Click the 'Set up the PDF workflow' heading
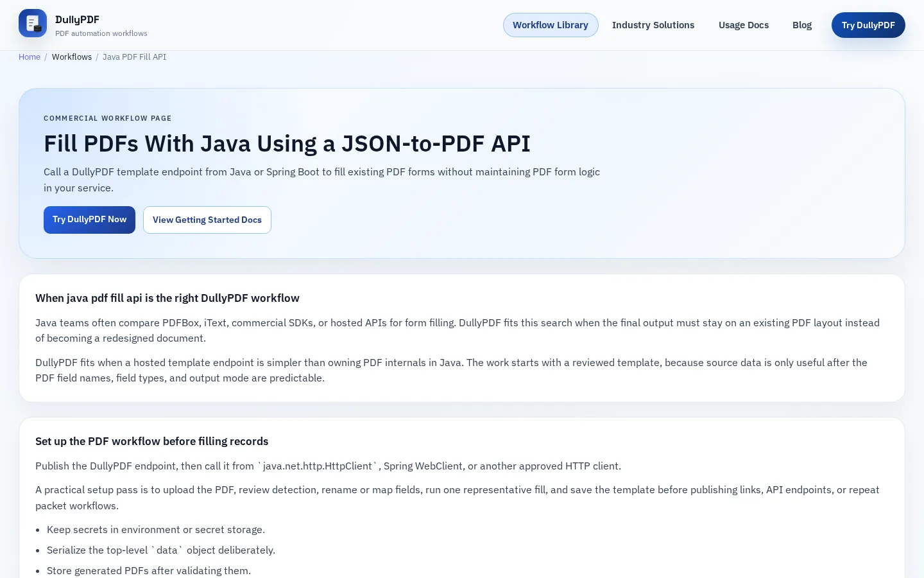This screenshot has width=924, height=578. tap(152, 441)
